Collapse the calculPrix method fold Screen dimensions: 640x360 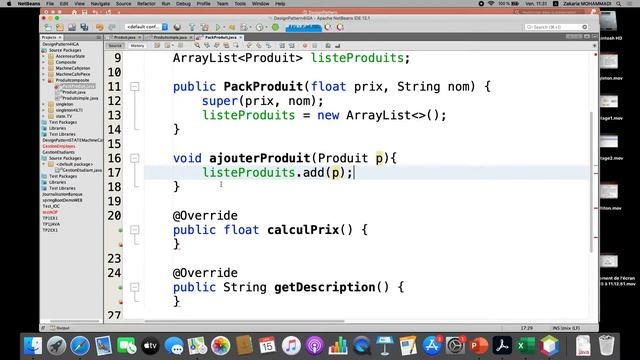(x=134, y=230)
